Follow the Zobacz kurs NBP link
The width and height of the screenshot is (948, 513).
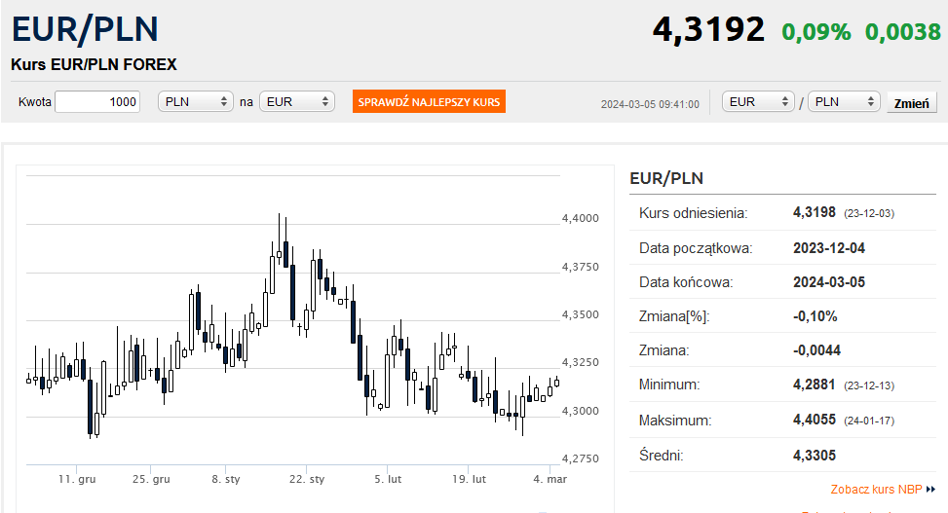pos(876,490)
